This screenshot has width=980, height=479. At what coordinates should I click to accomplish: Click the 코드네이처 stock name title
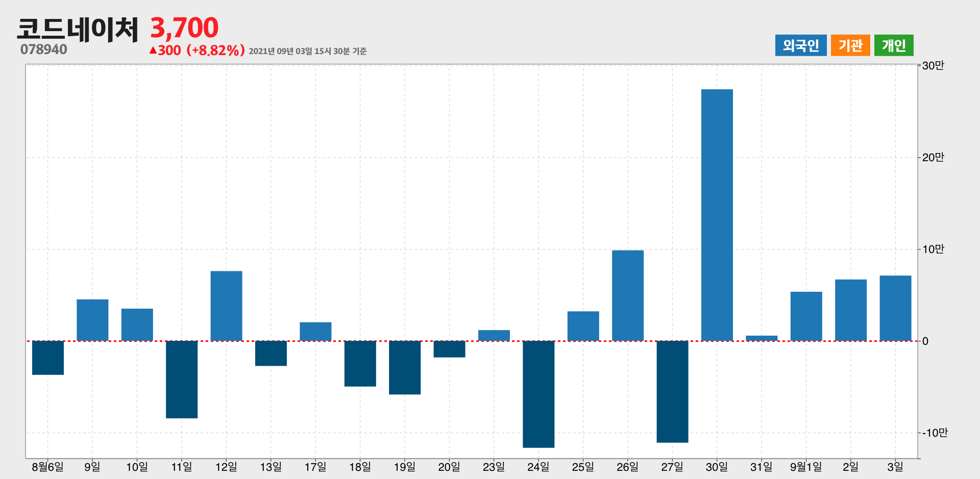[78, 29]
